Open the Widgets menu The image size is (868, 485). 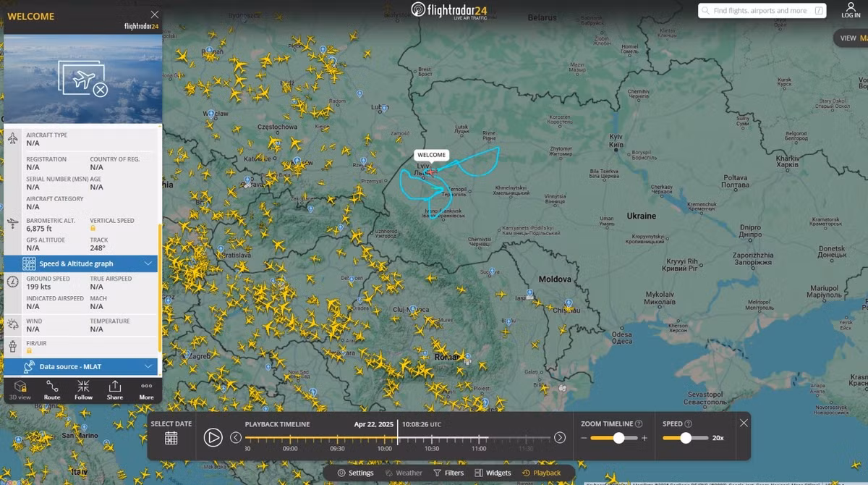493,472
